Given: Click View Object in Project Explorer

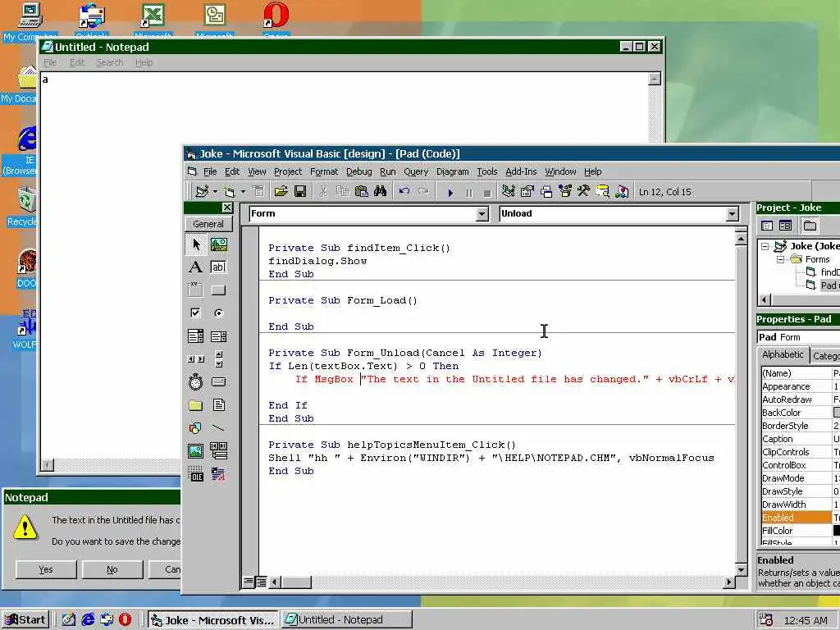Looking at the screenshot, I should [x=785, y=226].
